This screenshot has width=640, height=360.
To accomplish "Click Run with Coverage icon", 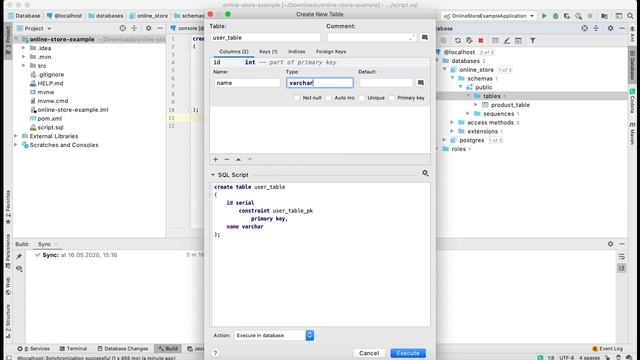I will (567, 16).
